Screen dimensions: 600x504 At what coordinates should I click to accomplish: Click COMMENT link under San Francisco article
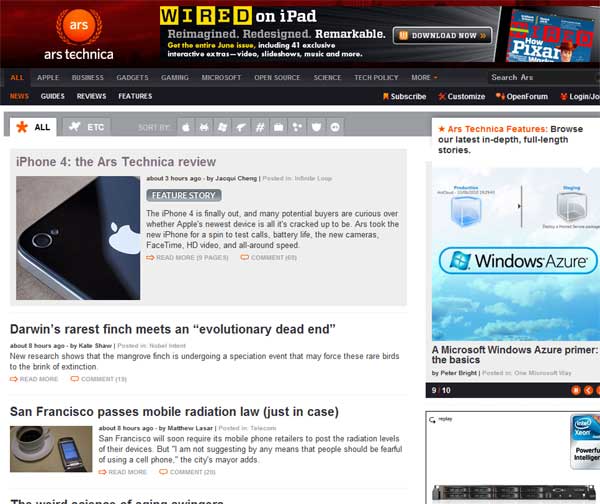pyautogui.click(x=192, y=472)
